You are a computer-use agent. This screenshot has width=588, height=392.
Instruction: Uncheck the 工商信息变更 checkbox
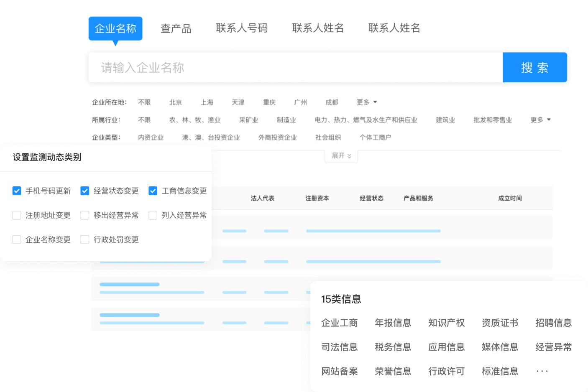pyautogui.click(x=153, y=191)
